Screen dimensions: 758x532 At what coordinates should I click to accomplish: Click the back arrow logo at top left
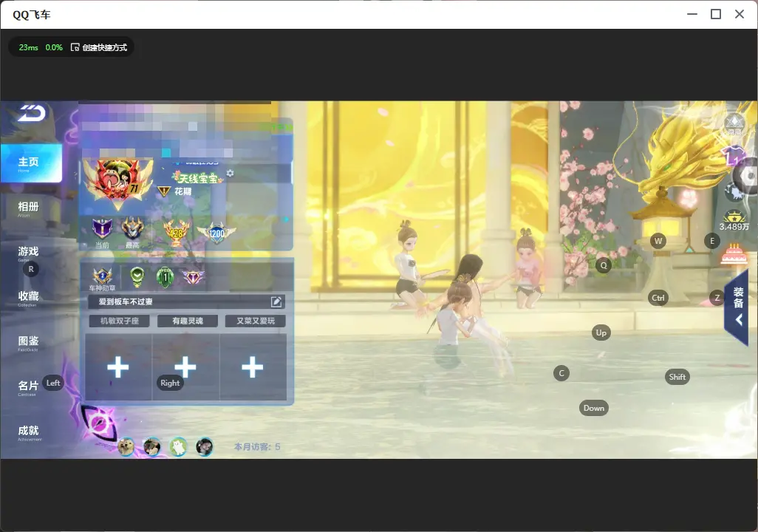32,113
